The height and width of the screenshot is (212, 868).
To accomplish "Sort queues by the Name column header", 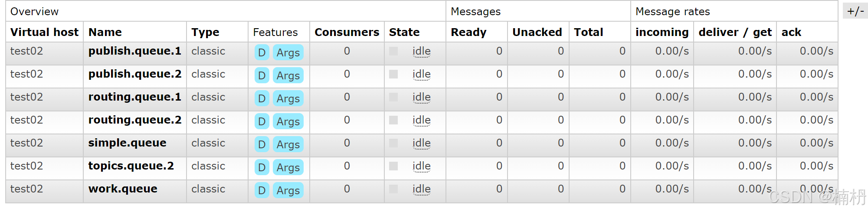I will [105, 32].
